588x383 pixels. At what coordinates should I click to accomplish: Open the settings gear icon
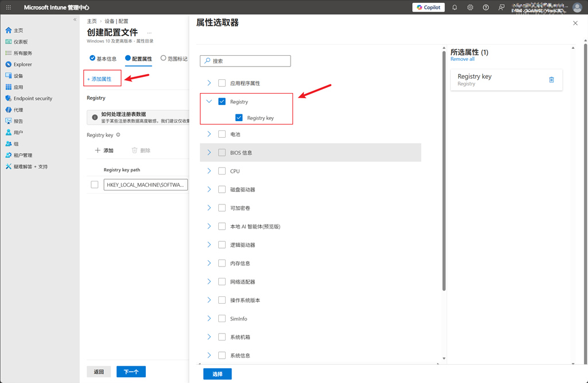[x=470, y=7]
